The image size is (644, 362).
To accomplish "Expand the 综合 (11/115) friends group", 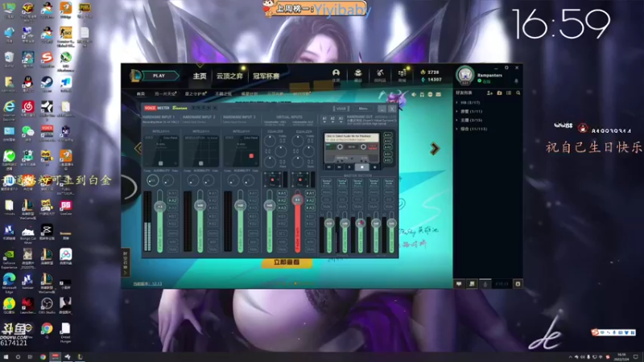I will tap(472, 129).
